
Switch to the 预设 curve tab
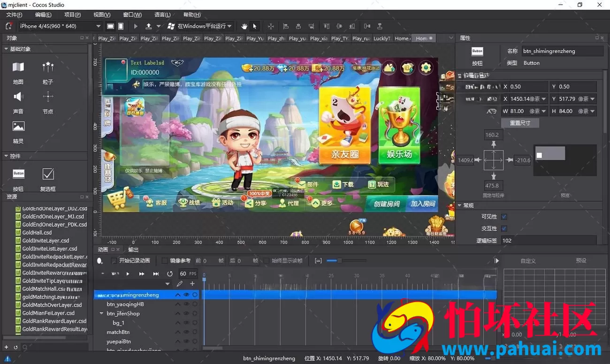[581, 261]
